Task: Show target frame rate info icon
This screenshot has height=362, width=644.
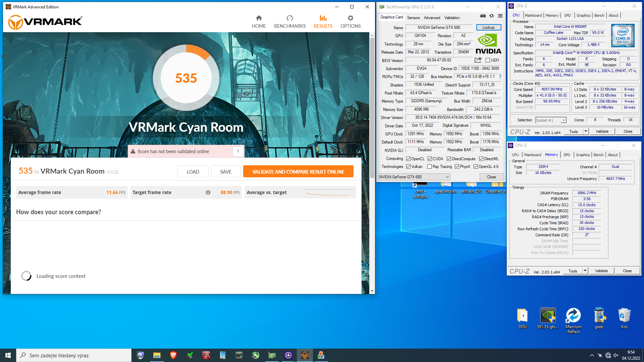Action: 208,192
